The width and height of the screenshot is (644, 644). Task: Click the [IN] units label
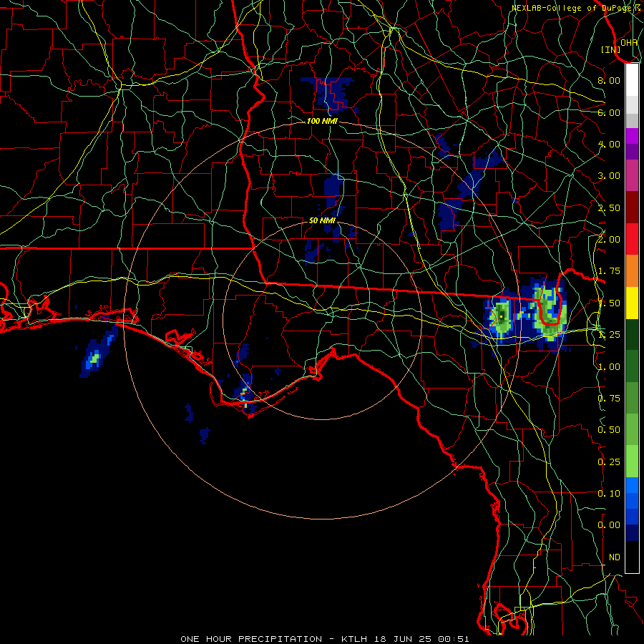611,49
